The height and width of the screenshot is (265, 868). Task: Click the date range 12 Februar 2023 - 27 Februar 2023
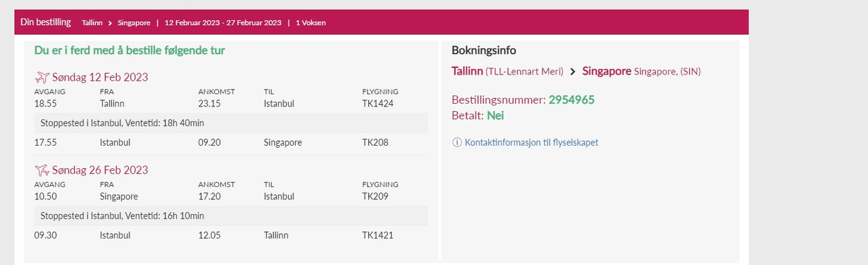click(223, 22)
